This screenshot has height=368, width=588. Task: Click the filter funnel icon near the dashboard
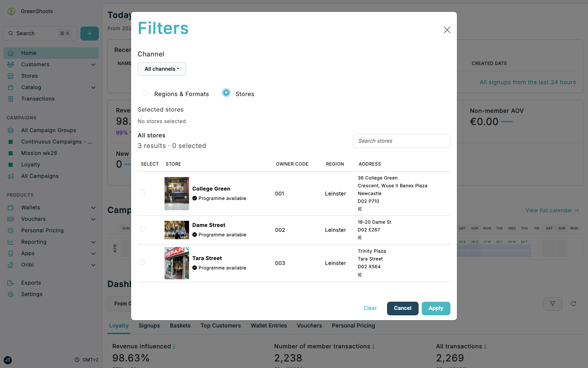(552, 304)
